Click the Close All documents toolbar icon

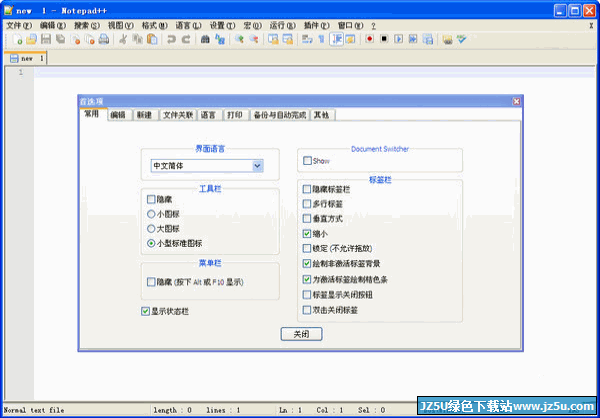click(90, 39)
